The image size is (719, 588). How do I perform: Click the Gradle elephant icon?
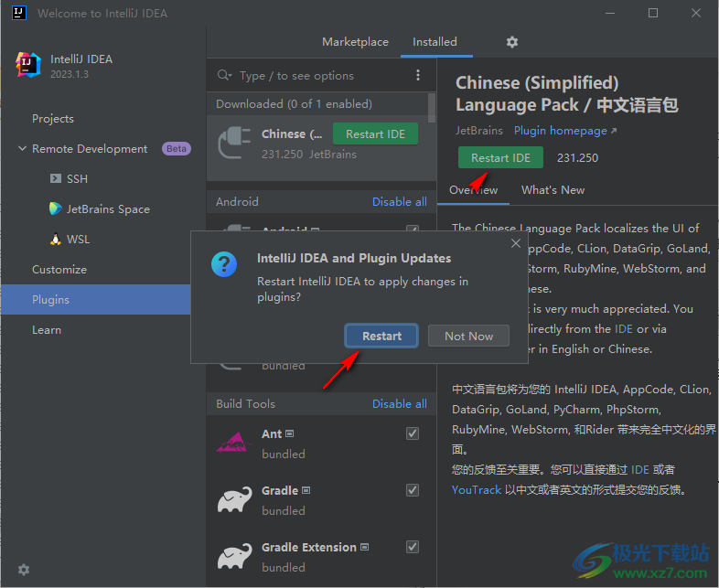click(x=234, y=499)
